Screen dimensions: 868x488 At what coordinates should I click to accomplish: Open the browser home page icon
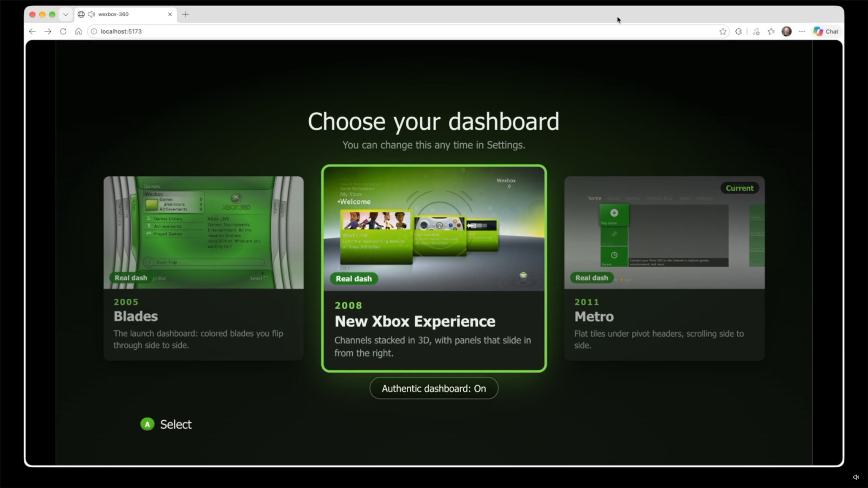coord(78,31)
